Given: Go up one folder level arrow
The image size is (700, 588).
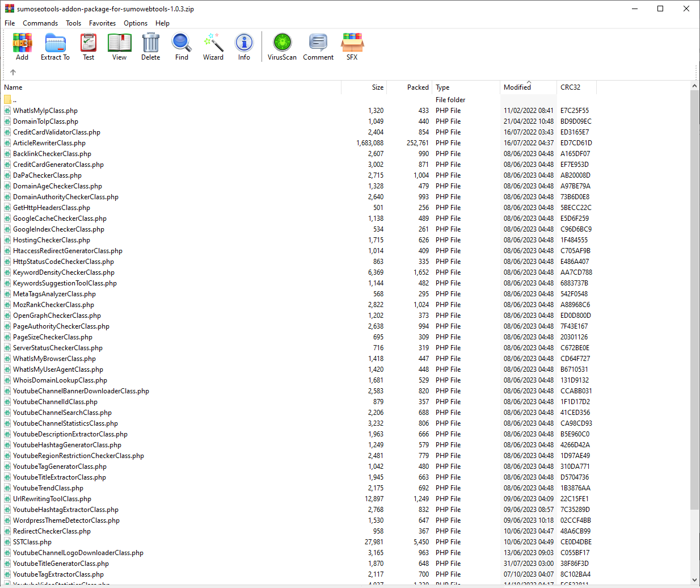Looking at the screenshot, I should pyautogui.click(x=13, y=72).
